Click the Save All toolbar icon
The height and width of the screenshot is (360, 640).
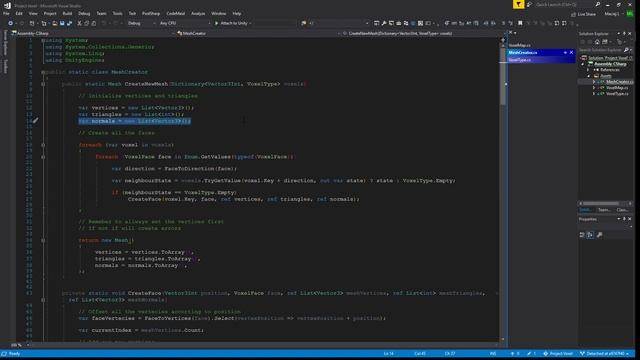pos(69,23)
